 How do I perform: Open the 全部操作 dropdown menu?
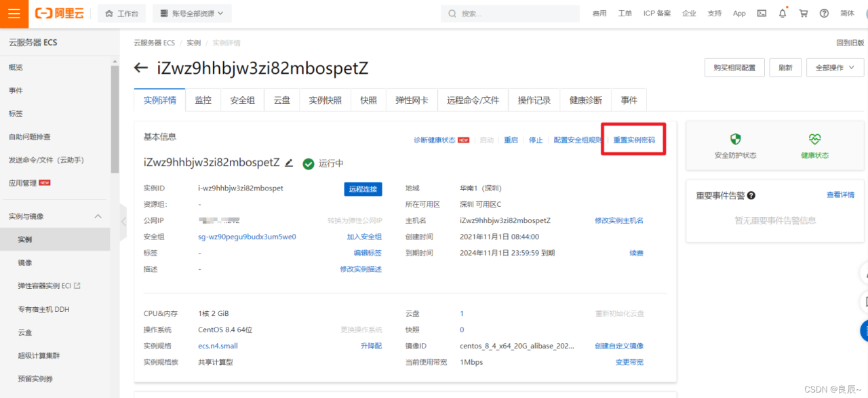coord(835,68)
